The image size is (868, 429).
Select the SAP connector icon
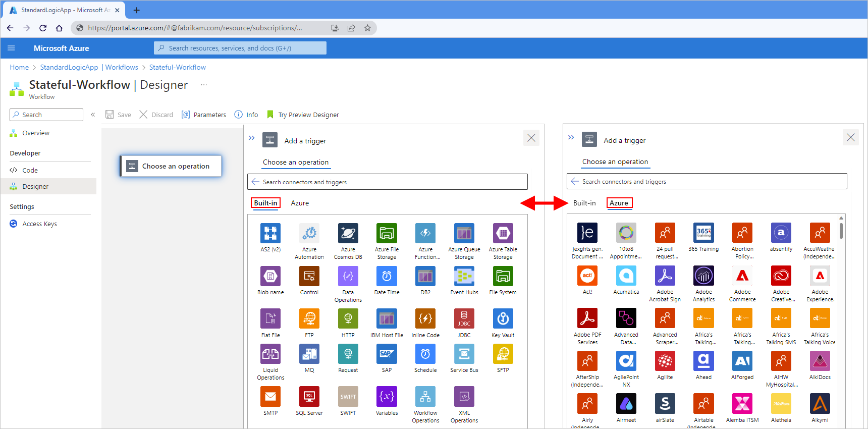387,354
